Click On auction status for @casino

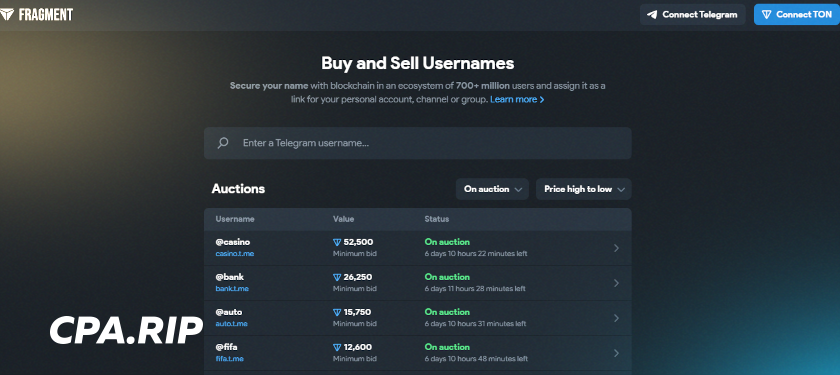tap(447, 242)
